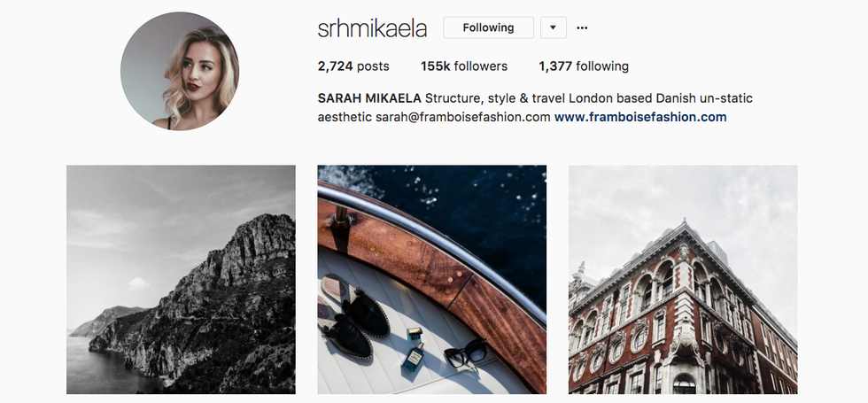The width and height of the screenshot is (868, 403).
Task: Open the boat deck sunglasses photo
Action: click(432, 280)
